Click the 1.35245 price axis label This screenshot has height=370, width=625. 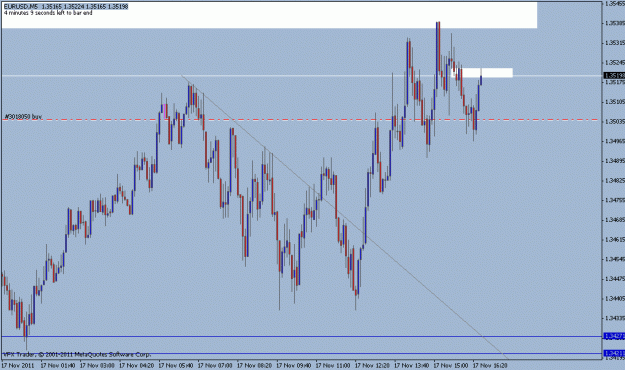(615, 63)
